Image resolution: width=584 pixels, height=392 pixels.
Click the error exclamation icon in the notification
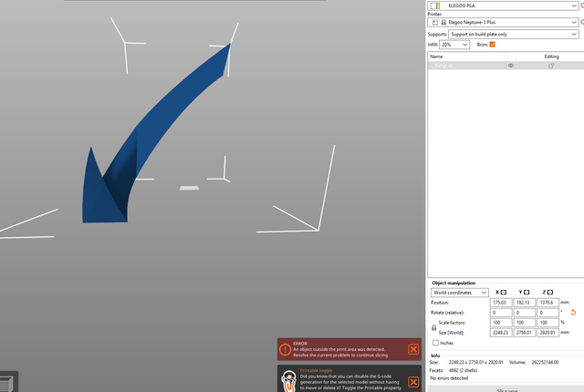click(285, 349)
